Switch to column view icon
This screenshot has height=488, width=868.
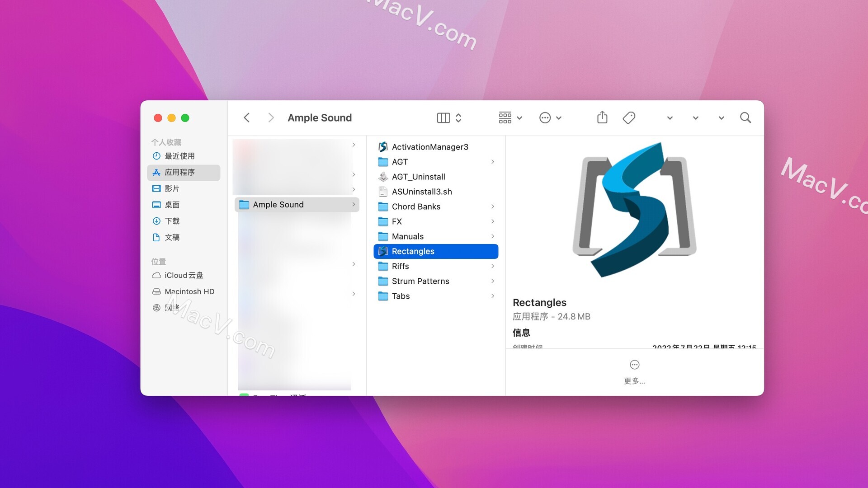443,118
